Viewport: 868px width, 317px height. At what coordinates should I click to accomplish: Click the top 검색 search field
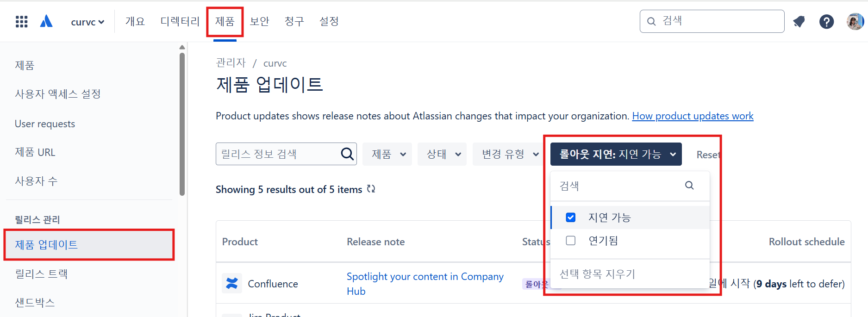(x=712, y=21)
